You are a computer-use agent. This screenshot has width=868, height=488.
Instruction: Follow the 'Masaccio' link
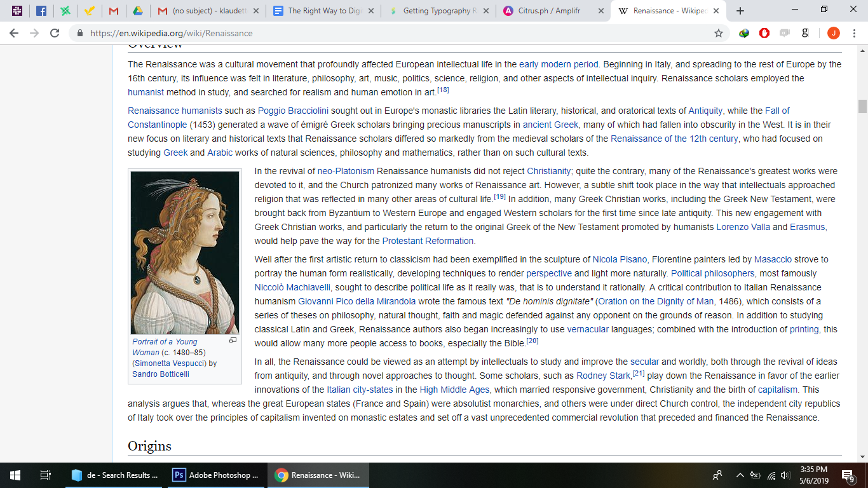(773, 259)
